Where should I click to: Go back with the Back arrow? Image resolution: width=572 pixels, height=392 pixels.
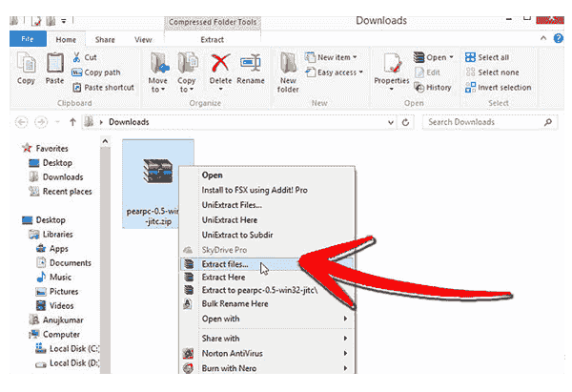(22, 122)
